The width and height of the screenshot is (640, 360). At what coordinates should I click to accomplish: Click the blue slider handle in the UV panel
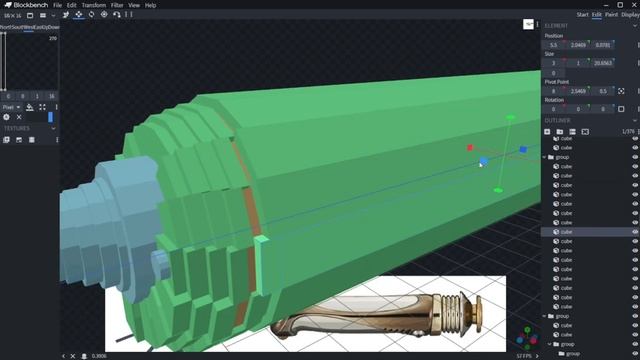[x=51, y=117]
